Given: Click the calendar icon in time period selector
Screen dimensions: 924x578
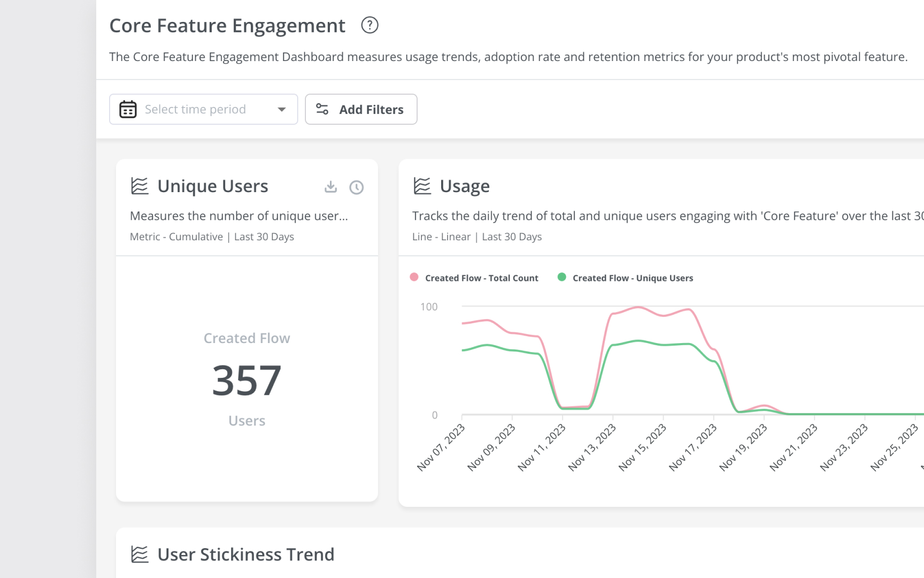Looking at the screenshot, I should (x=128, y=109).
